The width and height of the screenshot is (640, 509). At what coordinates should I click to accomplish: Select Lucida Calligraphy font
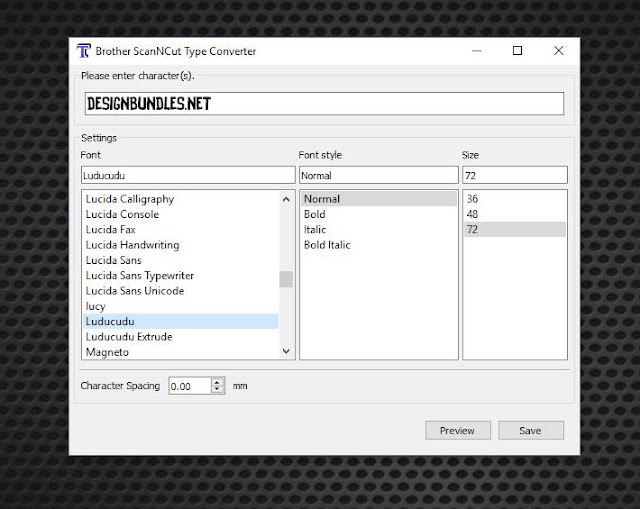click(x=181, y=199)
